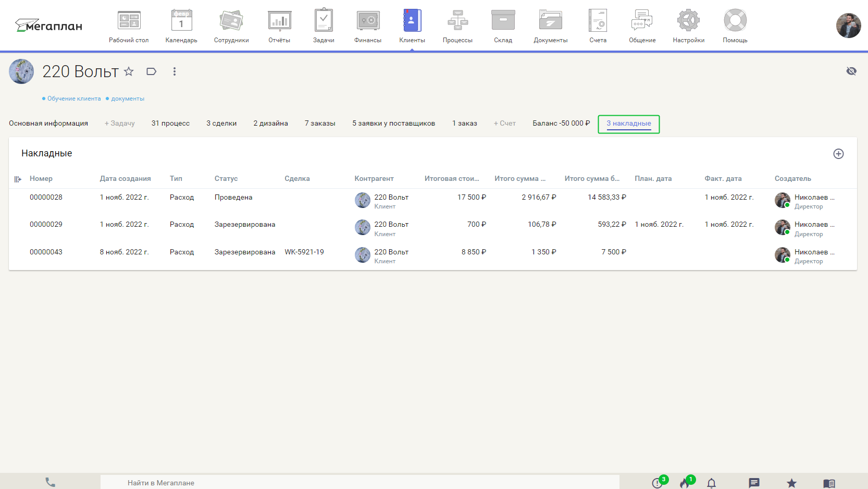Open the Календарь module
The image size is (868, 489).
(x=181, y=26)
